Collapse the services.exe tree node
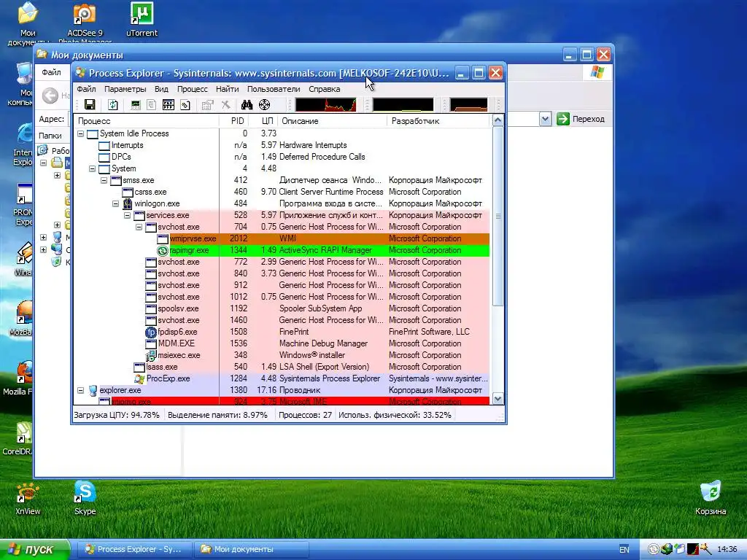The height and width of the screenshot is (560, 747). pos(127,215)
